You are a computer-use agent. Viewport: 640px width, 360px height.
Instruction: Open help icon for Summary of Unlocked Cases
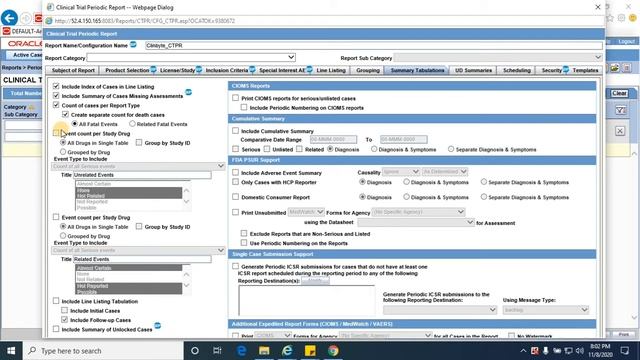pos(158,326)
